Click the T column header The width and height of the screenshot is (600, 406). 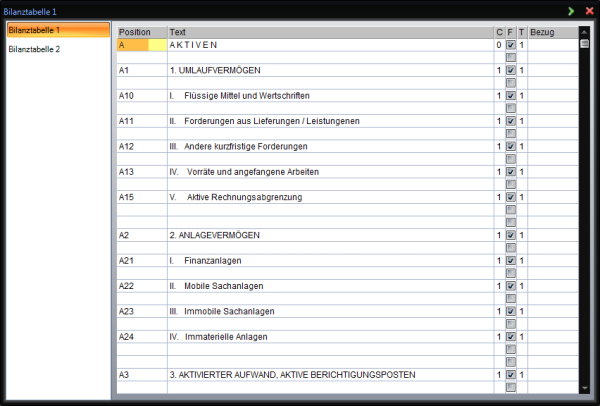coord(522,32)
